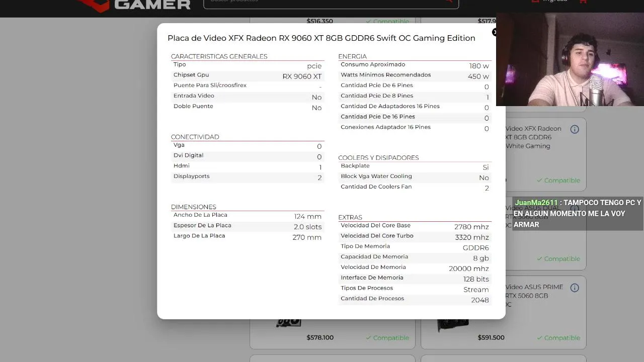Viewport: 644px width, 362px height.
Task: Click the Dvi Digital row label
Action: [188, 155]
